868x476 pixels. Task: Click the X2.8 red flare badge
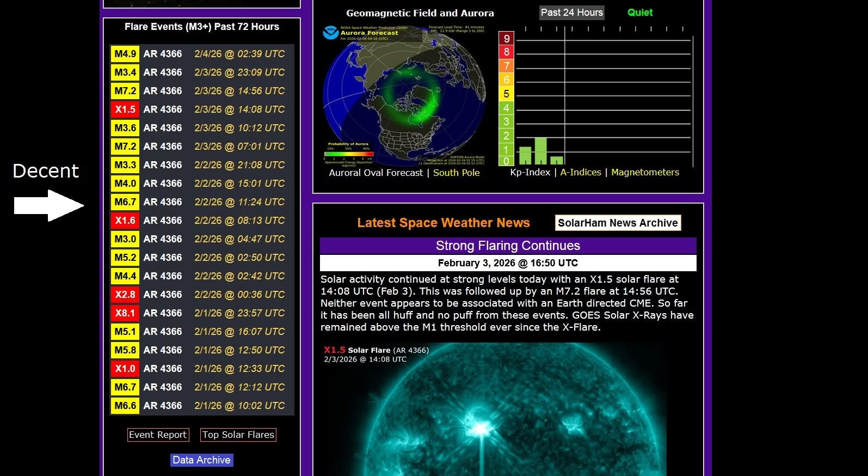(125, 295)
